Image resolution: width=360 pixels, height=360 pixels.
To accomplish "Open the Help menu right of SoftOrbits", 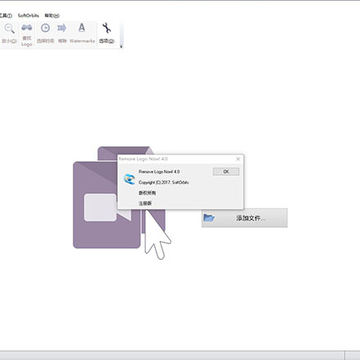I will pyautogui.click(x=52, y=16).
